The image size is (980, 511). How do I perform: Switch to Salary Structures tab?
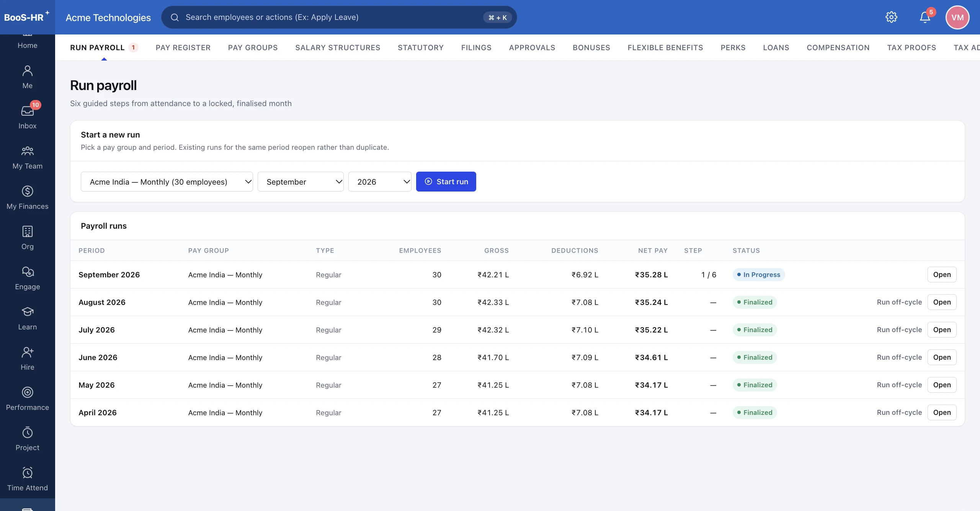(338, 47)
